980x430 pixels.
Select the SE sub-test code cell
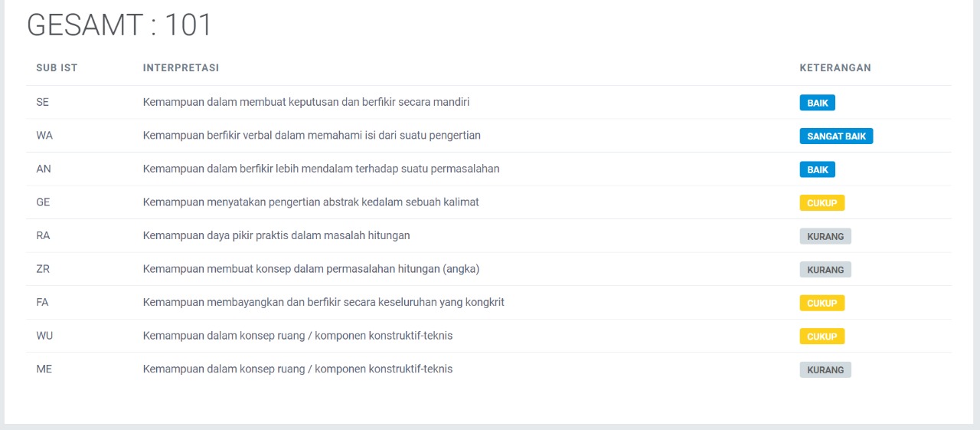coord(43,102)
